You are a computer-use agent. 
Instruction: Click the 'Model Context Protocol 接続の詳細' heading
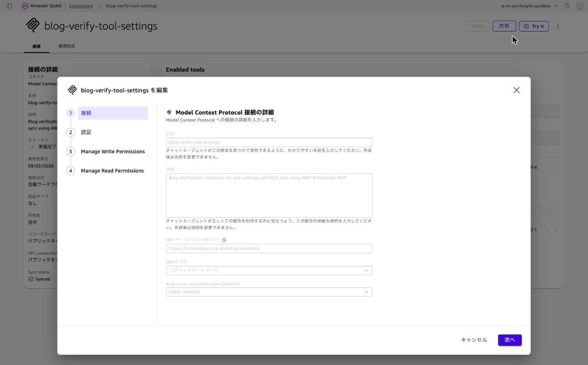coord(225,112)
